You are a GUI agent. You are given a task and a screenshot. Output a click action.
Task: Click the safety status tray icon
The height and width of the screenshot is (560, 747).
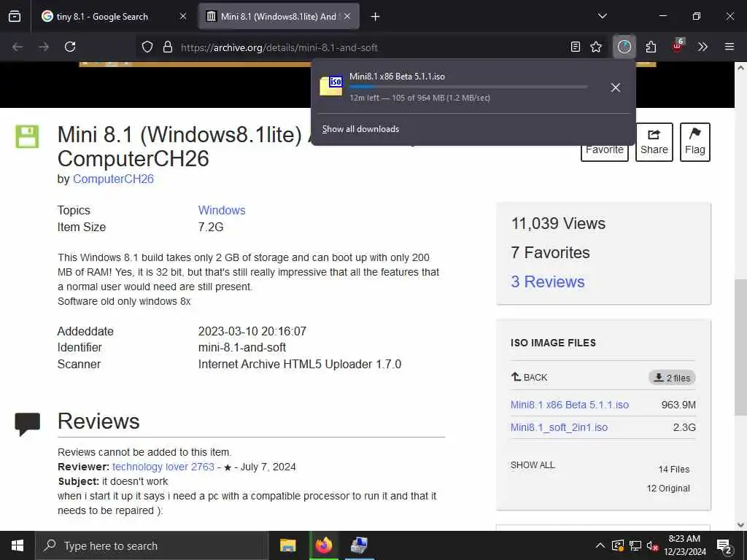coord(617,545)
